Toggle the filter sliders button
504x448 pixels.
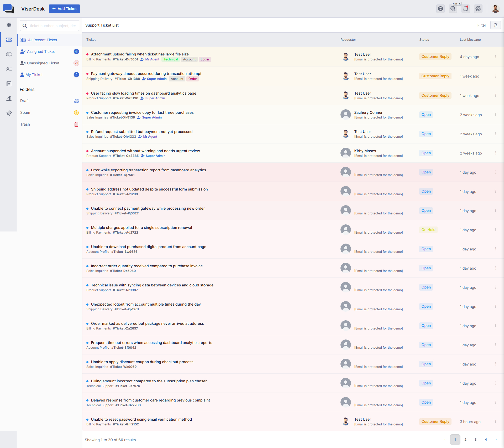[496, 25]
